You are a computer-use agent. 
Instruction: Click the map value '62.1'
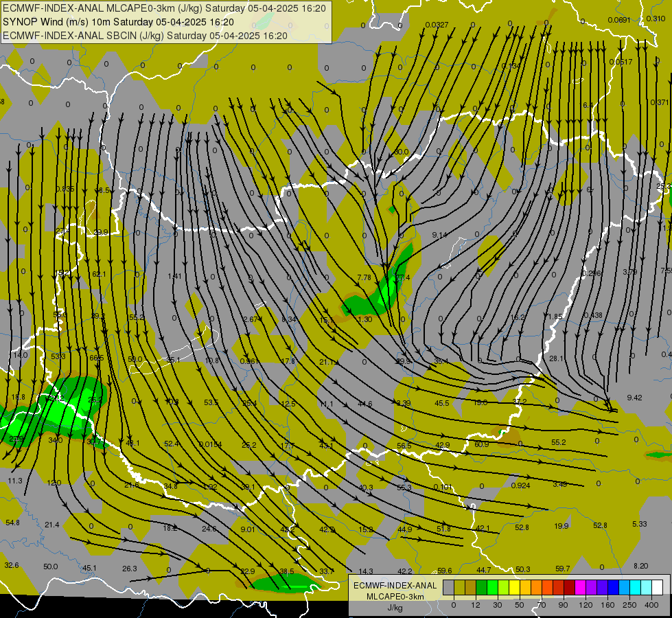pos(99,274)
